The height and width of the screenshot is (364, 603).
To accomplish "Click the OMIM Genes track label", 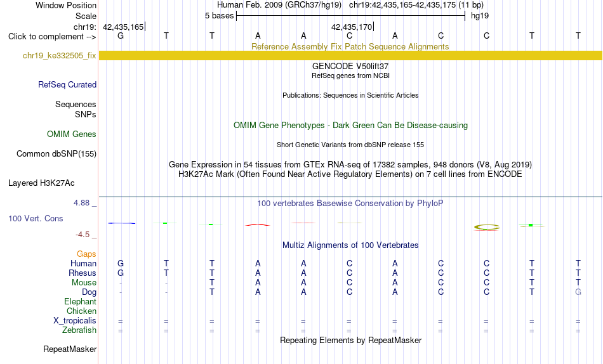I will click(72, 134).
